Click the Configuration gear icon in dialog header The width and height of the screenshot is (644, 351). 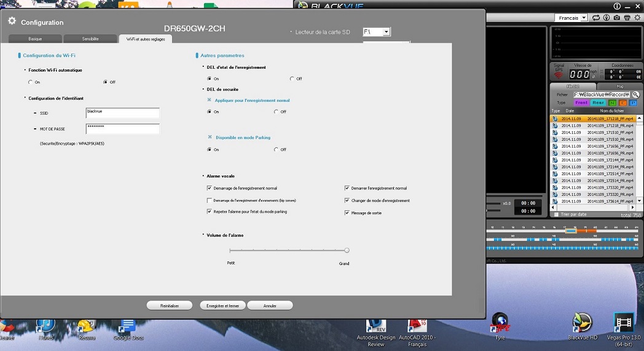coord(12,21)
